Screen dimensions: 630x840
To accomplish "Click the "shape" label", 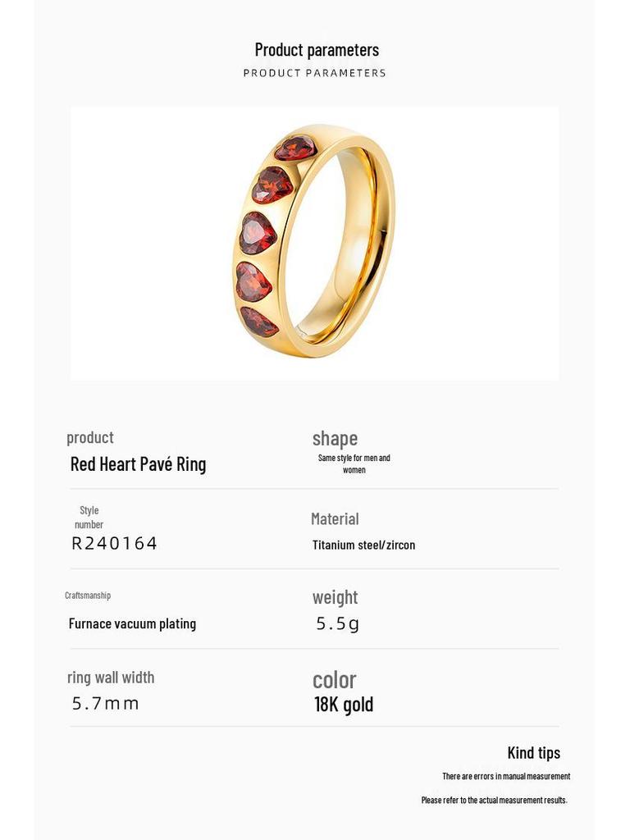I will 335,438.
